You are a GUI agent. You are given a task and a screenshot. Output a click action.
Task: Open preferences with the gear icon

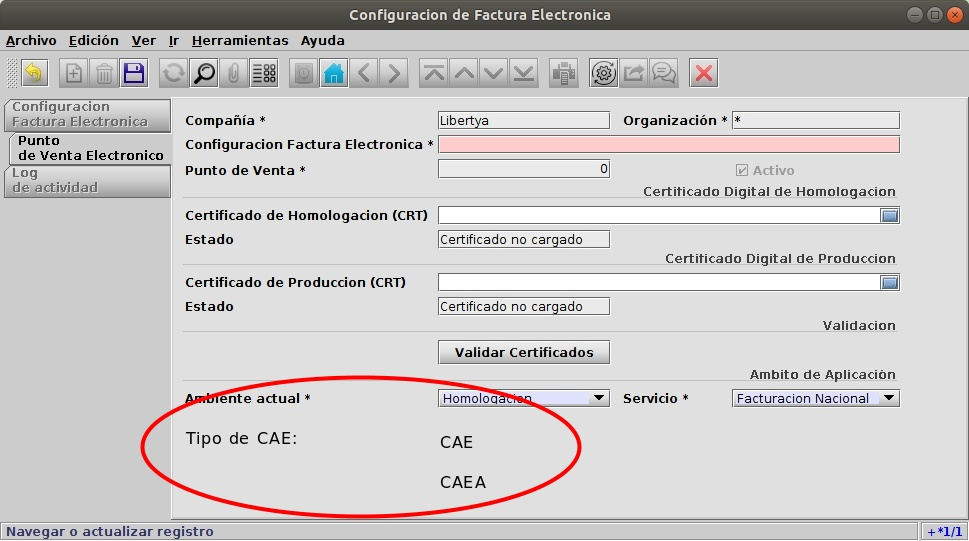[604, 74]
